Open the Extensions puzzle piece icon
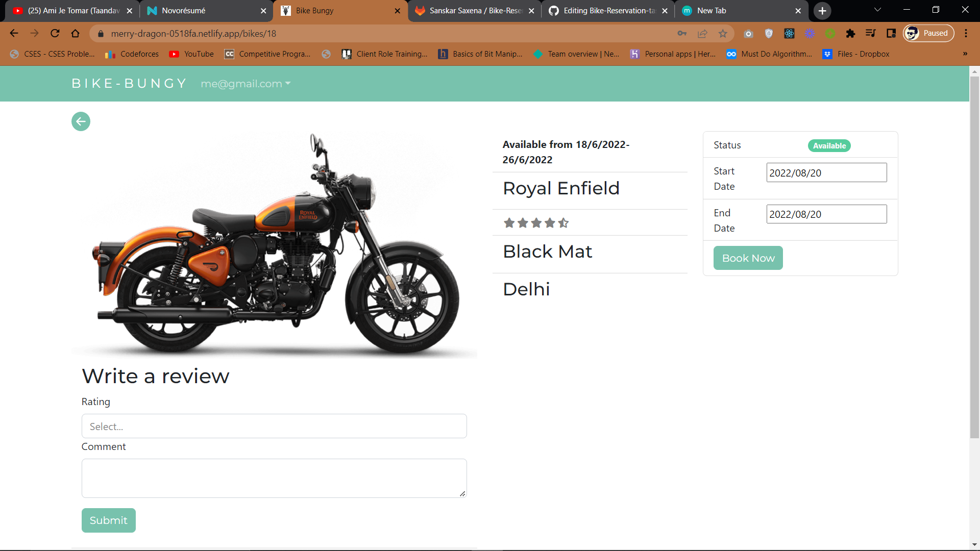Screen dimensions: 980x551 coord(850,33)
